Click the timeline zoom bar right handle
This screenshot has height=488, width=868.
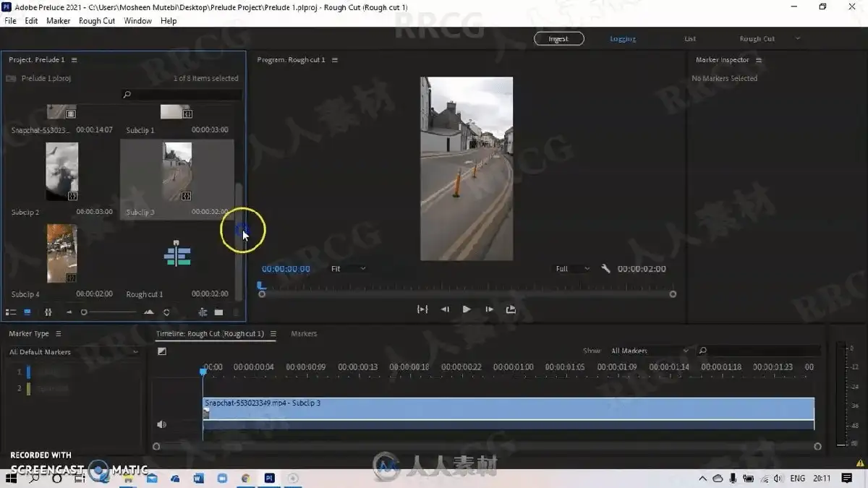pos(818,447)
